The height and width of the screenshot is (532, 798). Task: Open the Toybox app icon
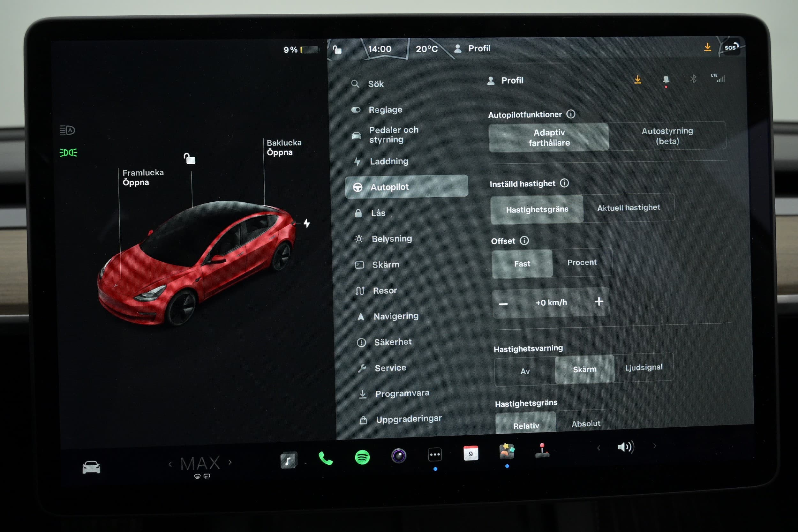[507, 451]
